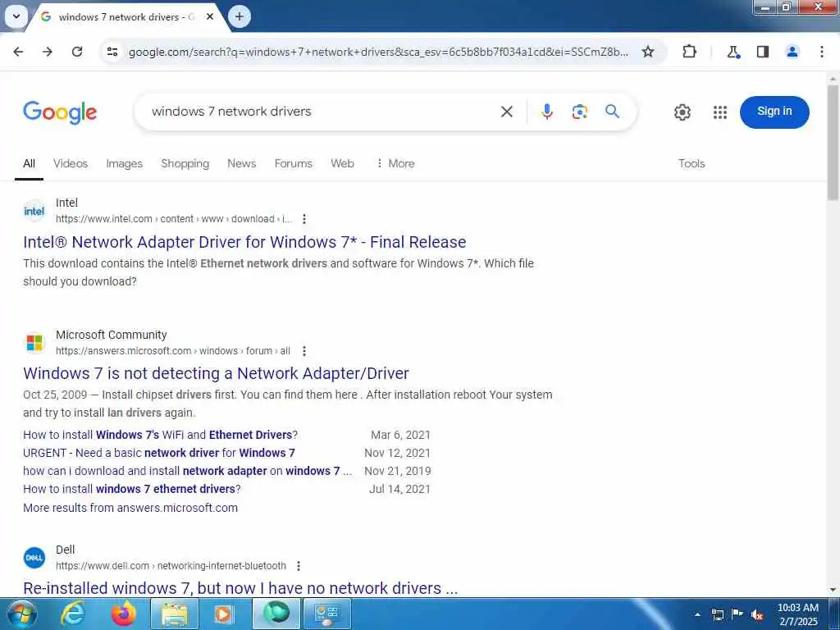Open the Chrome profile avatar icon

792,52
